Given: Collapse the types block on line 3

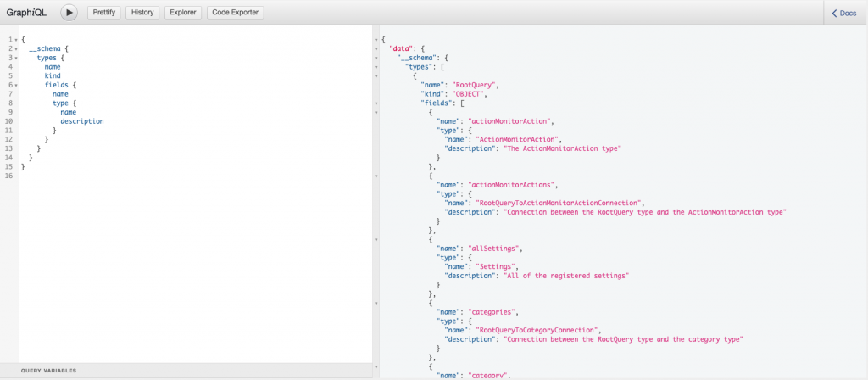Looking at the screenshot, I should point(16,58).
